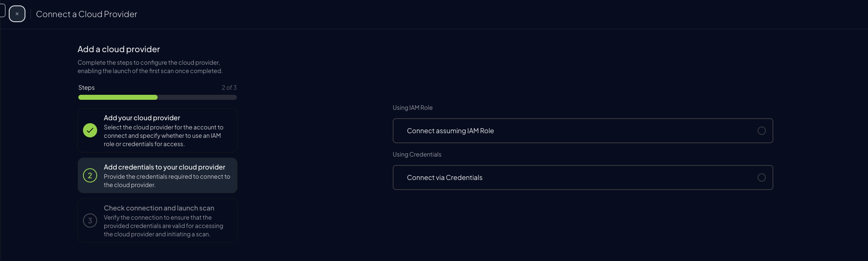Image resolution: width=868 pixels, height=261 pixels.
Task: Open the Add credentials to your cloud provider step
Action: (x=157, y=175)
